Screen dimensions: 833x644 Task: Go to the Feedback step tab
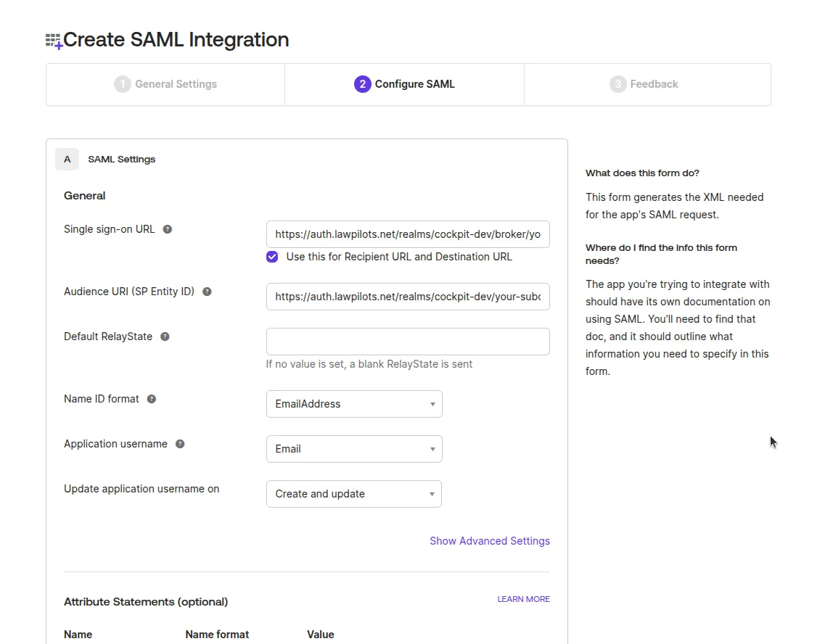click(647, 84)
